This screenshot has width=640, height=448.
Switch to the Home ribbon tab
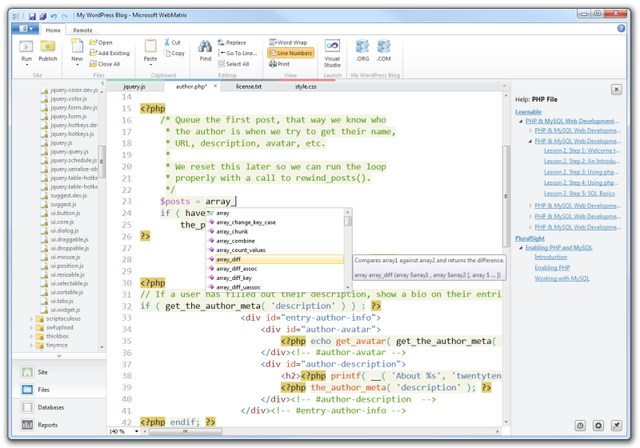(53, 30)
